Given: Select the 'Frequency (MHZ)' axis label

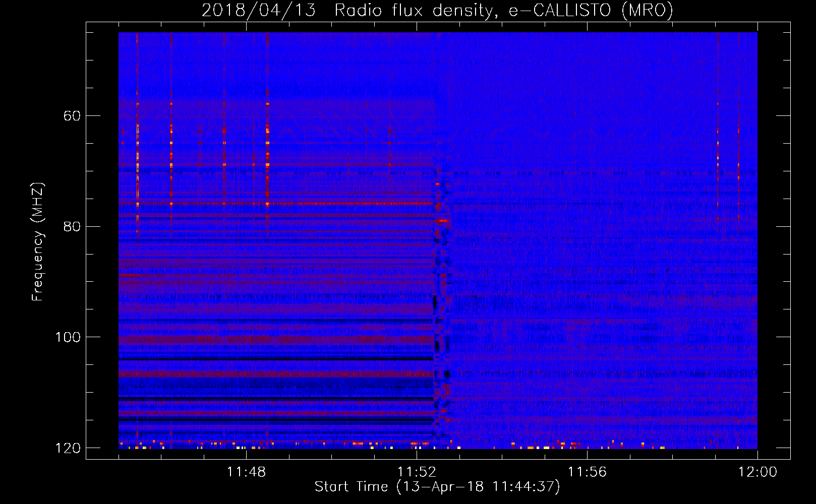Looking at the screenshot, I should 38,242.
